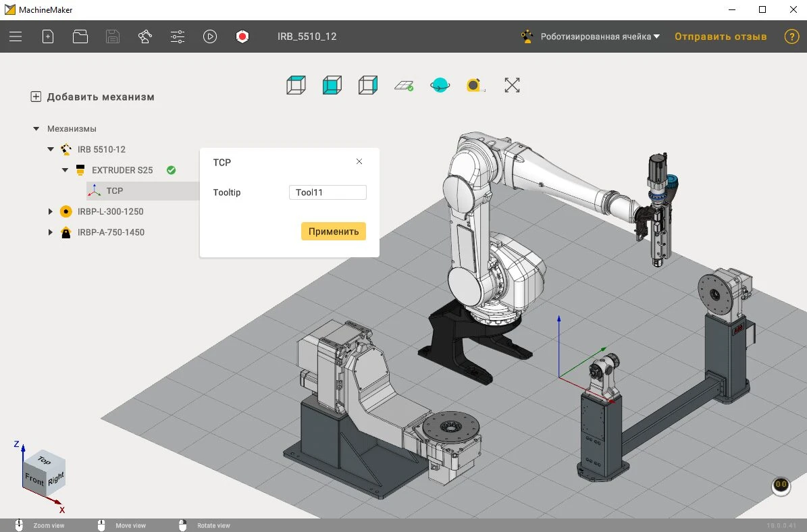Click the red record hexagon icon
Image resolution: width=807 pixels, height=532 pixels.
tap(242, 36)
